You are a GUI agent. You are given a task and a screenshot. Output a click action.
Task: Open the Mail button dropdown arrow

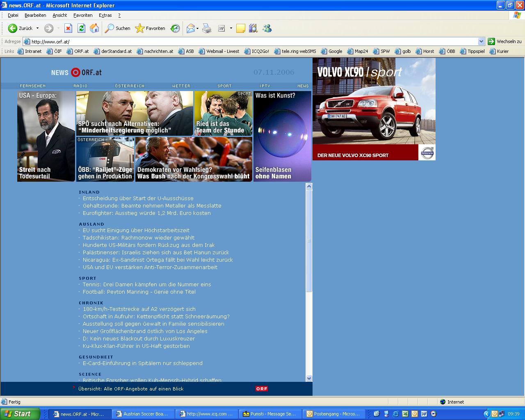coord(198,28)
